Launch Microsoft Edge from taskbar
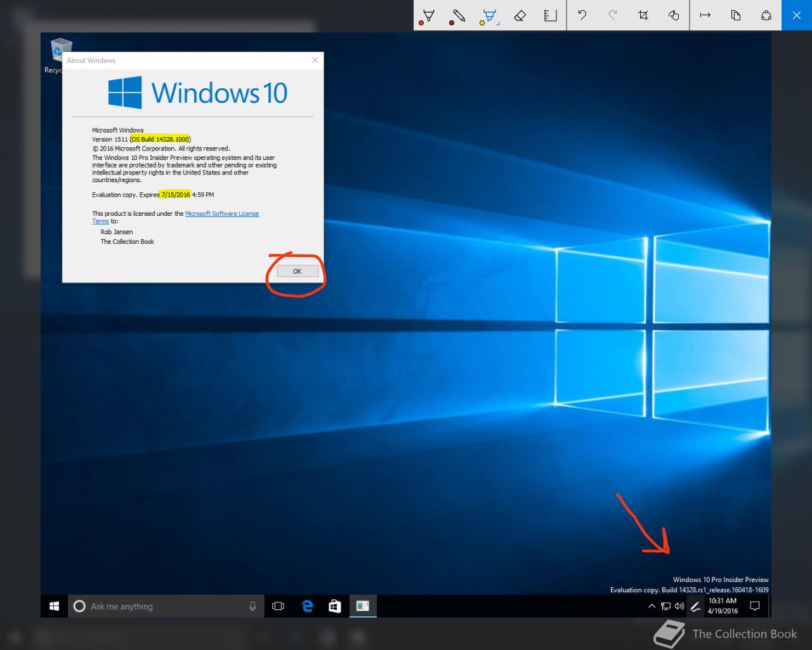The height and width of the screenshot is (650, 812). tap(308, 606)
